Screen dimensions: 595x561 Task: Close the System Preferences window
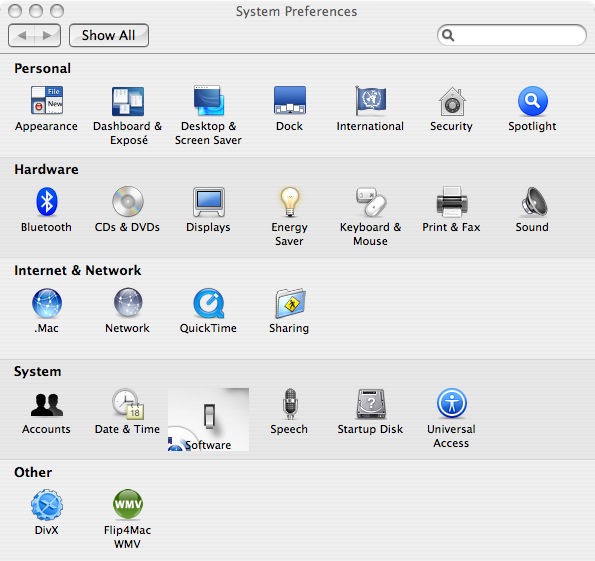pos(15,11)
